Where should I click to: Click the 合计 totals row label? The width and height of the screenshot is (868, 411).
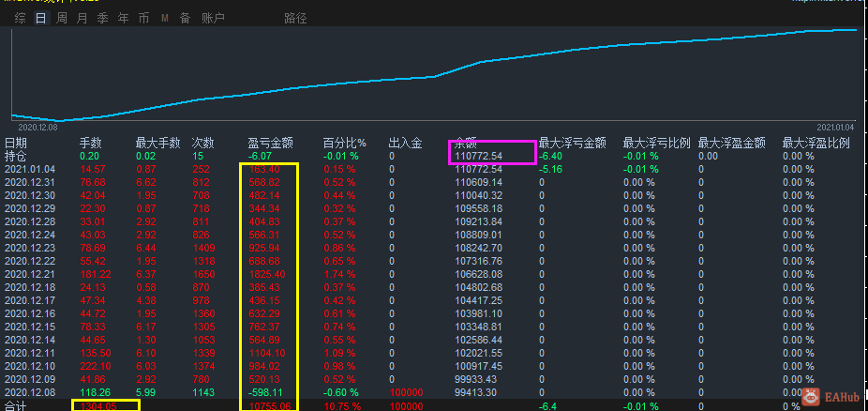(x=16, y=406)
